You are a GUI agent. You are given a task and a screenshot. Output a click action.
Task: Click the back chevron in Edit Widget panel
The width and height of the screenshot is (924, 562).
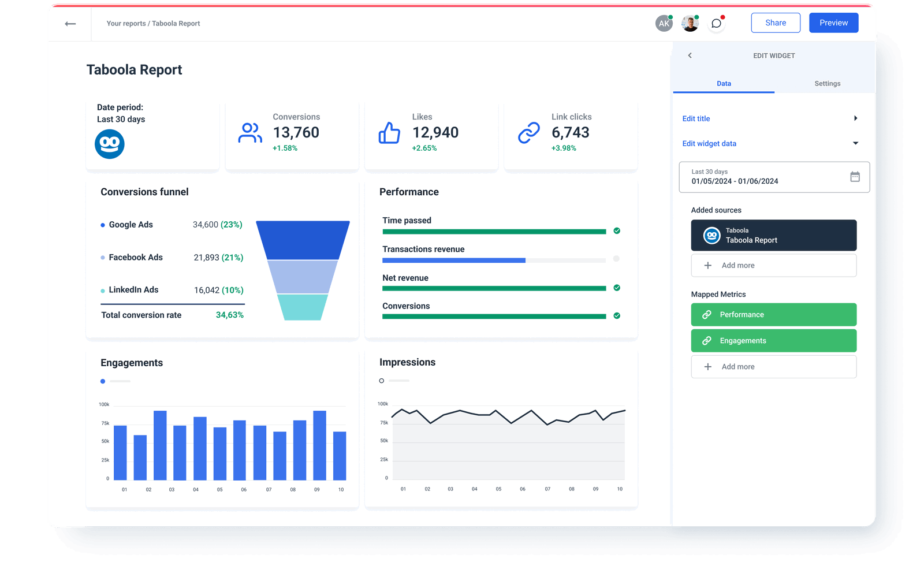tap(690, 55)
